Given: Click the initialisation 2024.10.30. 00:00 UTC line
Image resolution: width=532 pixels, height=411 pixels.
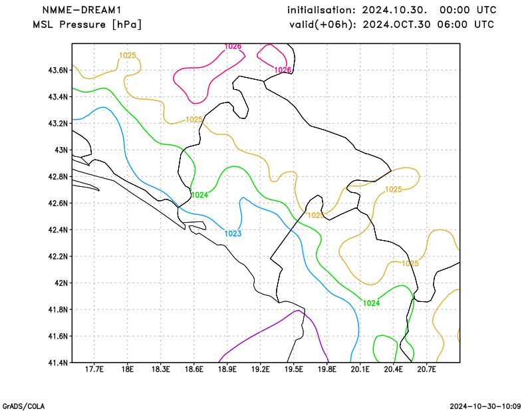Looking at the screenshot, I should pos(392,10).
